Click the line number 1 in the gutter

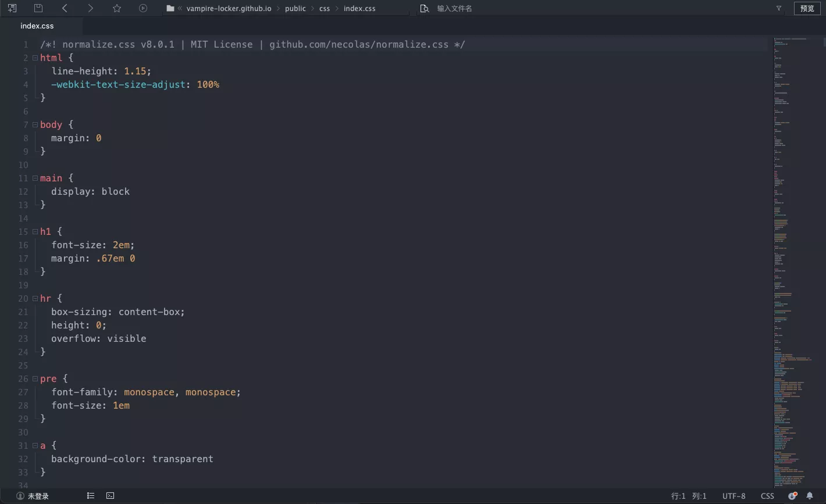(x=26, y=44)
